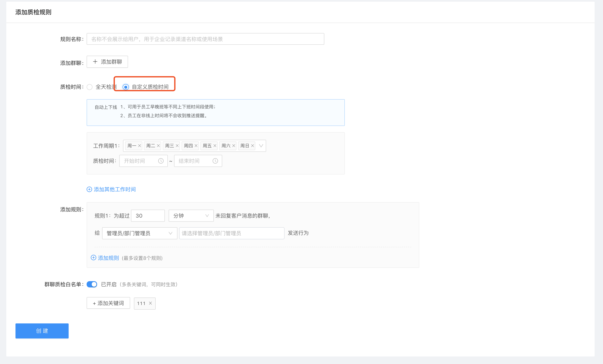Remove the 周五 weekday tag
The image size is (603, 364).
tap(215, 146)
